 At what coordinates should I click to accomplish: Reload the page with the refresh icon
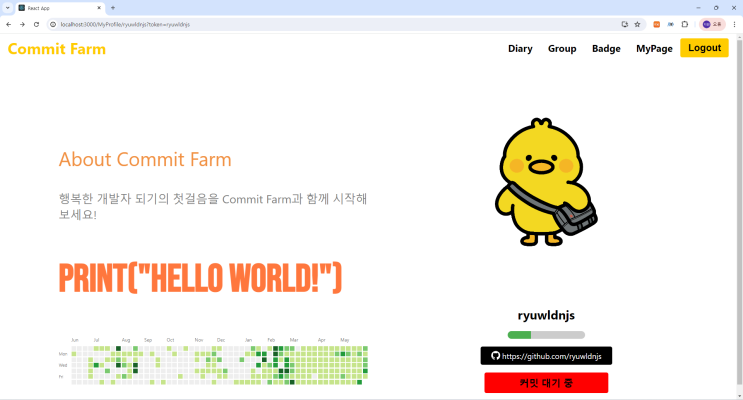[x=36, y=24]
